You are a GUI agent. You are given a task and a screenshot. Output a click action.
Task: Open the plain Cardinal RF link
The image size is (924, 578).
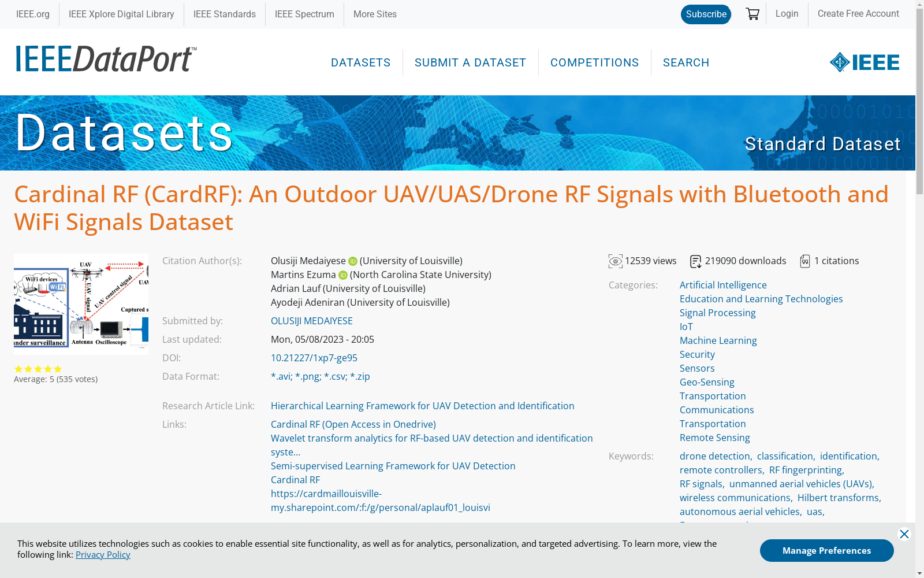pos(295,480)
